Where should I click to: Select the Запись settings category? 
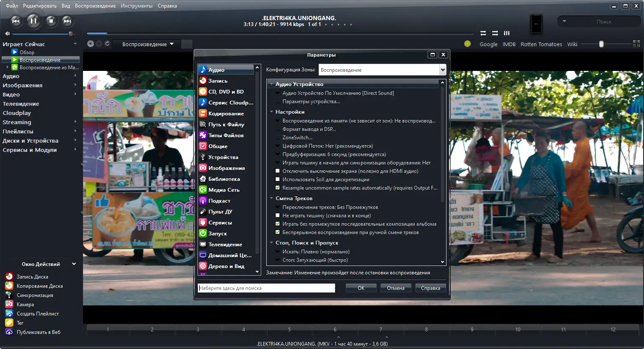pyautogui.click(x=226, y=81)
